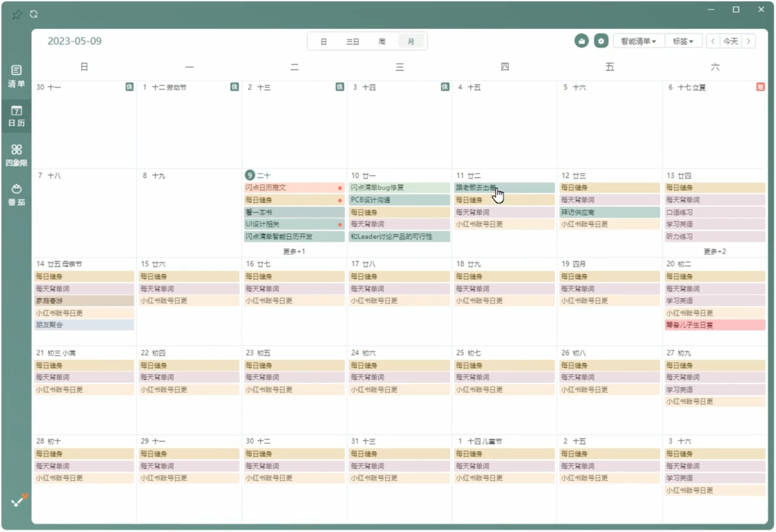Click the 休 badge on May 1 劳动节
Screen dimensions: 776x532
pyautogui.click(x=234, y=87)
